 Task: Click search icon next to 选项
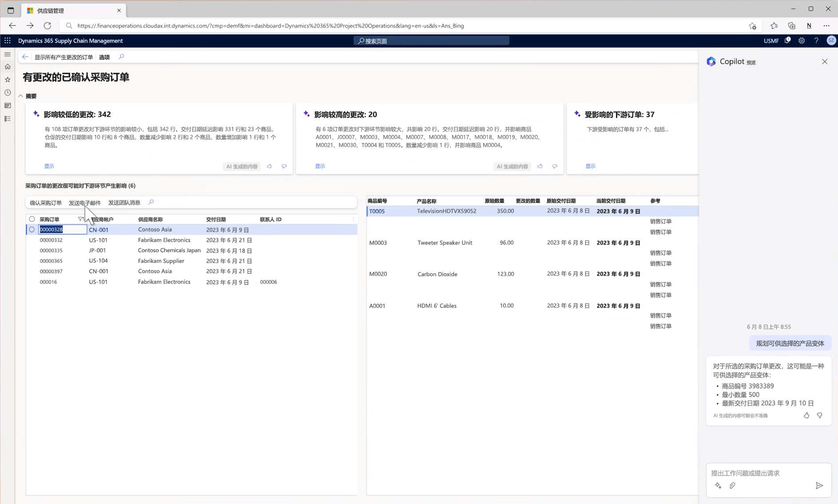click(x=121, y=56)
